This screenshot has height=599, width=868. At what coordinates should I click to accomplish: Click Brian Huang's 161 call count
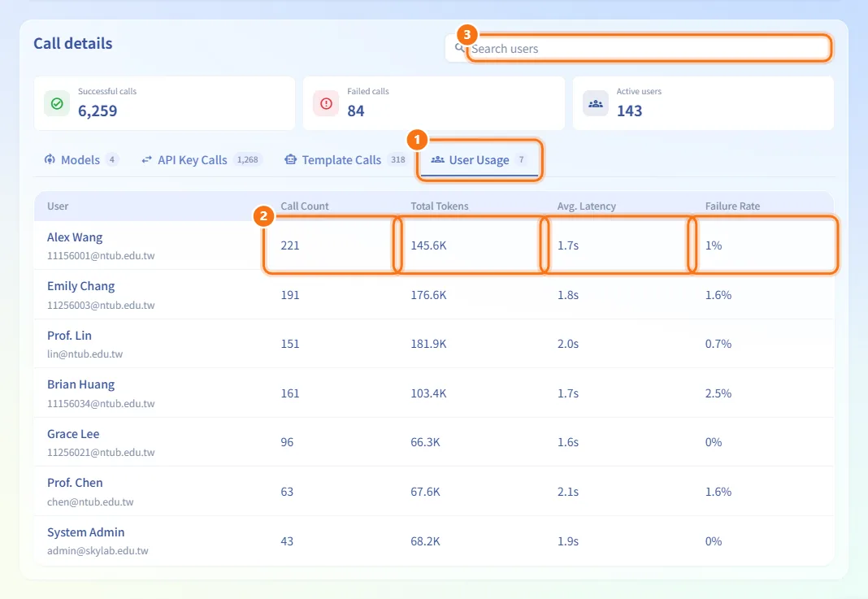tap(290, 393)
